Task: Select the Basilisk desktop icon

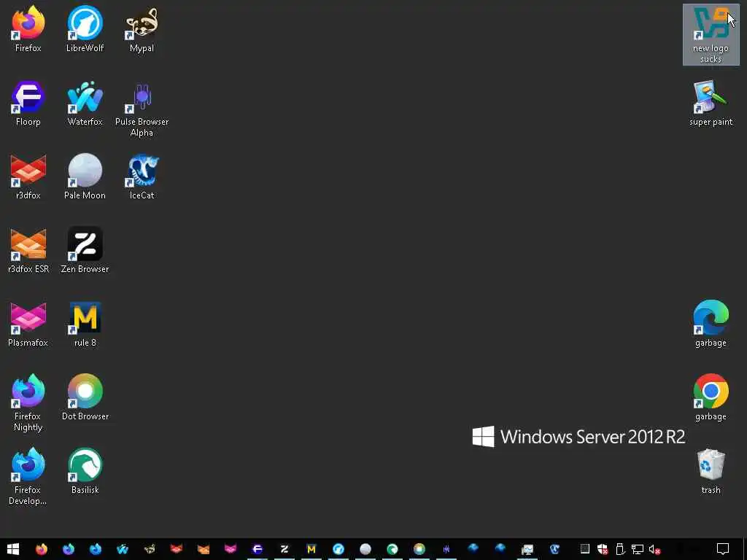Action: [x=85, y=471]
